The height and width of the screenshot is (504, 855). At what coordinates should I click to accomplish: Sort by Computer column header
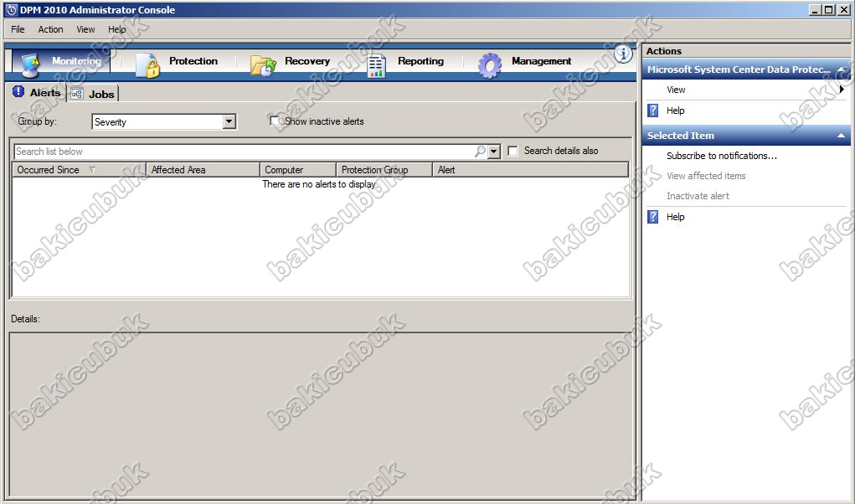[x=298, y=170]
